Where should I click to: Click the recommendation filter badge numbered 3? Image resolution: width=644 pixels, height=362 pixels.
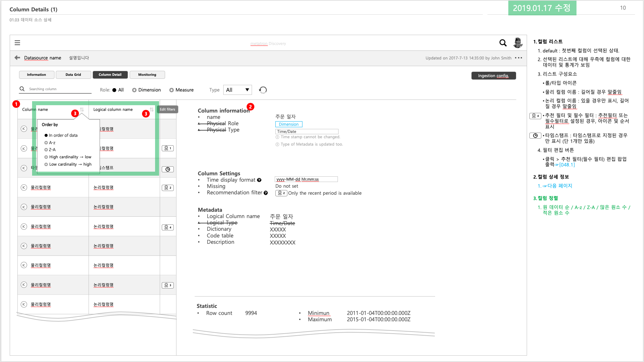pyautogui.click(x=168, y=285)
